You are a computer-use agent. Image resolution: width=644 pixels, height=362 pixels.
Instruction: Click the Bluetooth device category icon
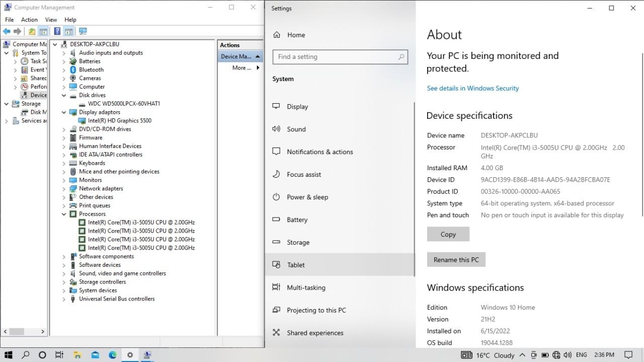pos(73,70)
